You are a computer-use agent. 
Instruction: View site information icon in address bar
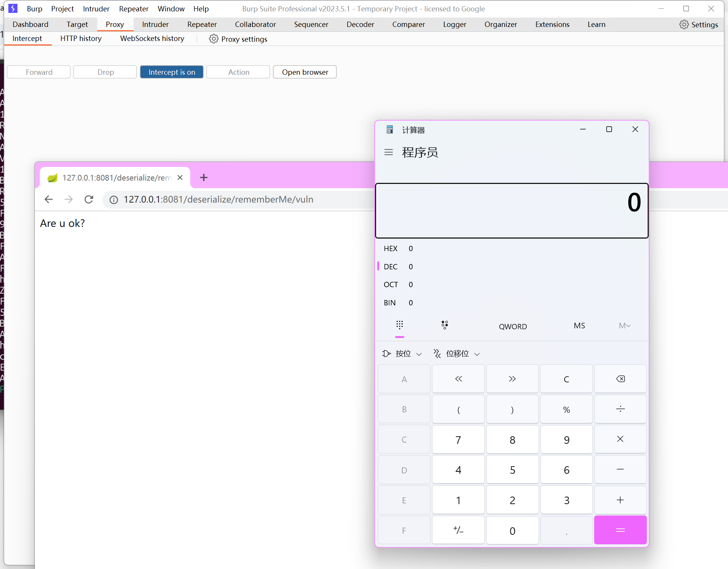pos(114,200)
